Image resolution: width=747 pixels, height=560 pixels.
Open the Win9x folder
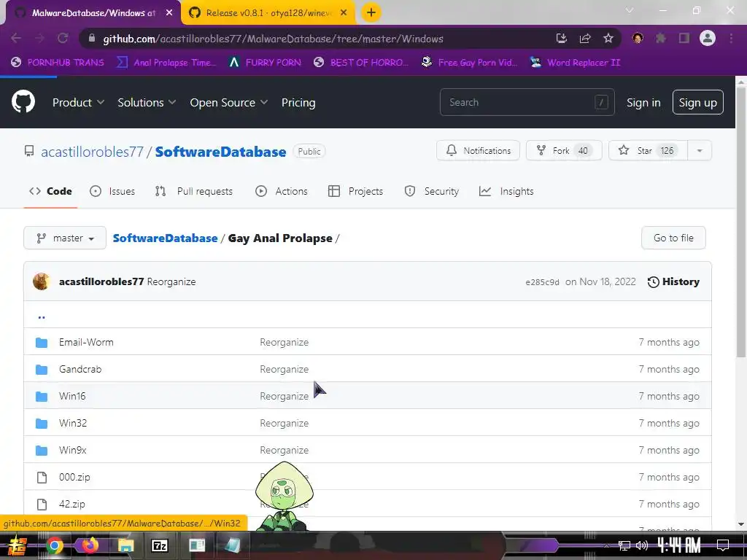(x=72, y=450)
